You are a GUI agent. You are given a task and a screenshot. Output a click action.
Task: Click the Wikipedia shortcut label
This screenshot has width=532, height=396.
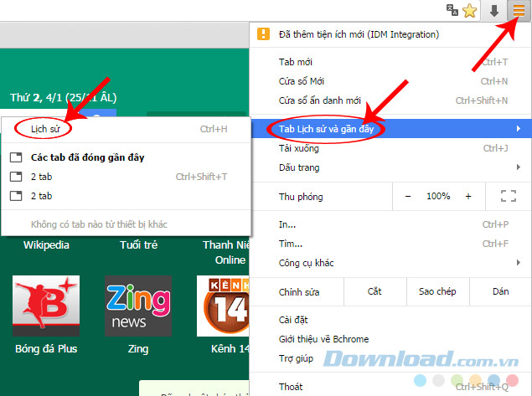click(46, 244)
